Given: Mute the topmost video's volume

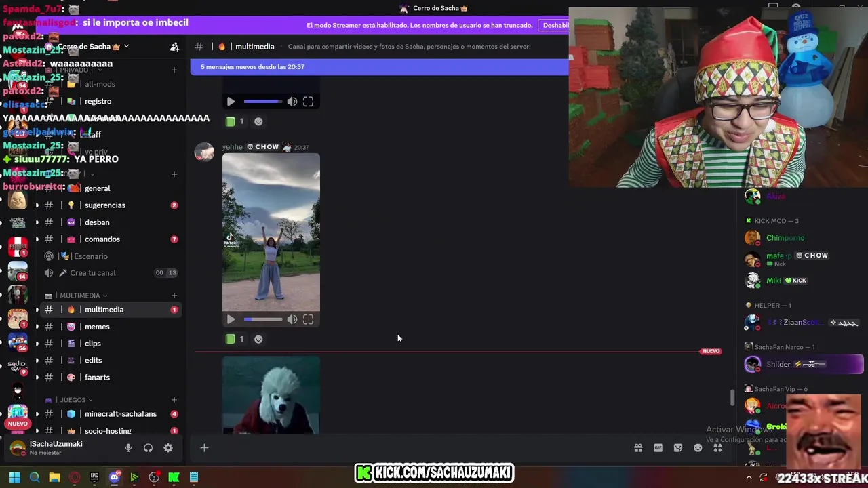Looking at the screenshot, I should [x=292, y=102].
